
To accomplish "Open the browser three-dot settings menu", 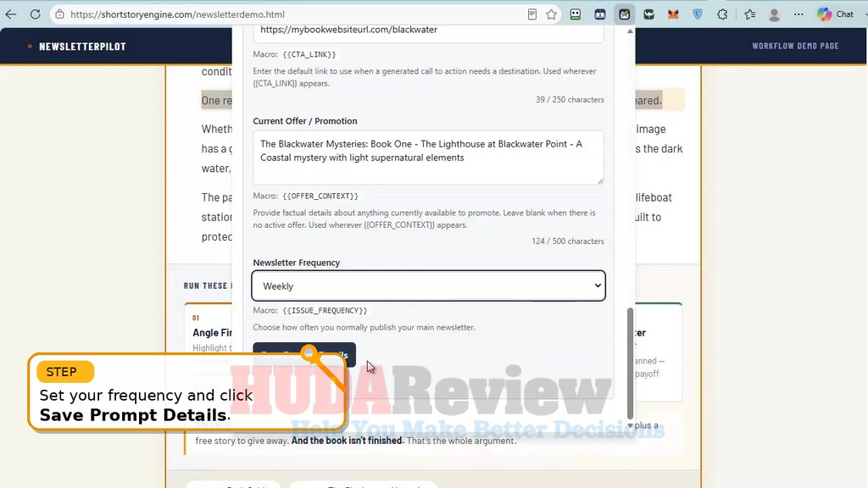I will (x=798, y=14).
